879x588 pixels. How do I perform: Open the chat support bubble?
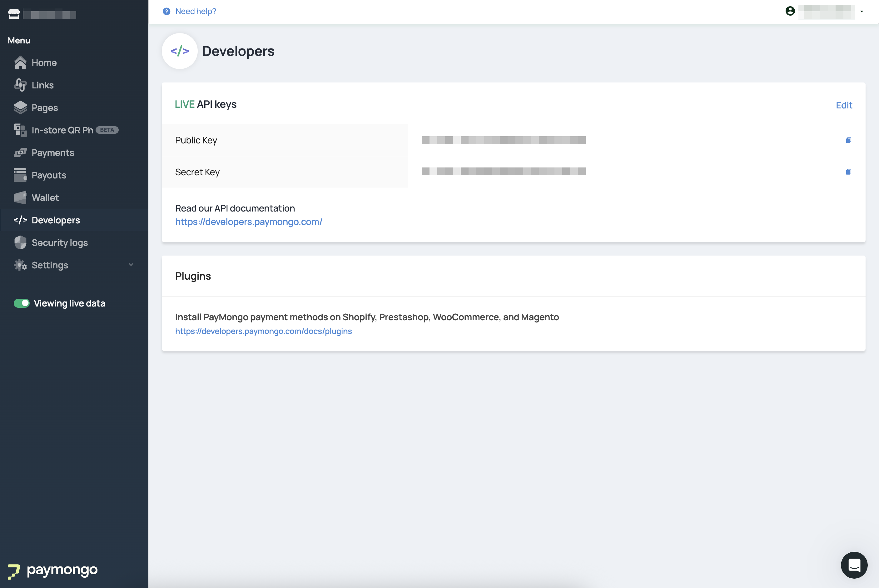coord(854,565)
